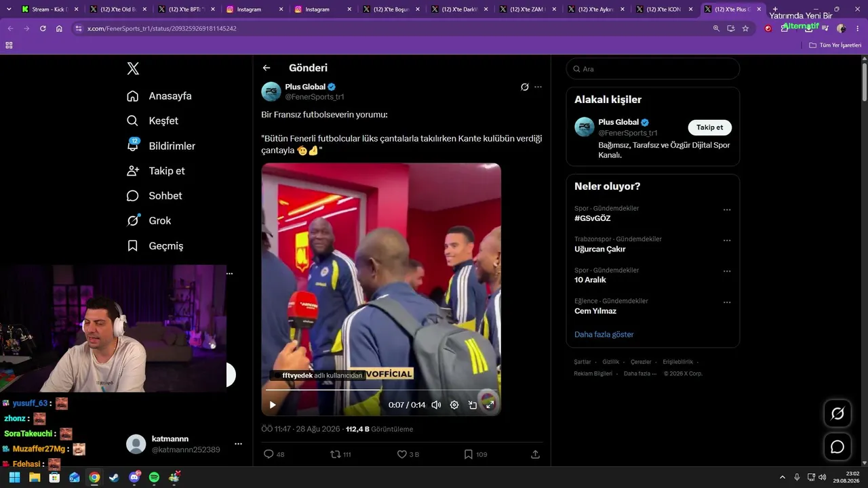The height and width of the screenshot is (488, 868).
Task: Open the browser tab search dropdown
Action: coord(9,9)
